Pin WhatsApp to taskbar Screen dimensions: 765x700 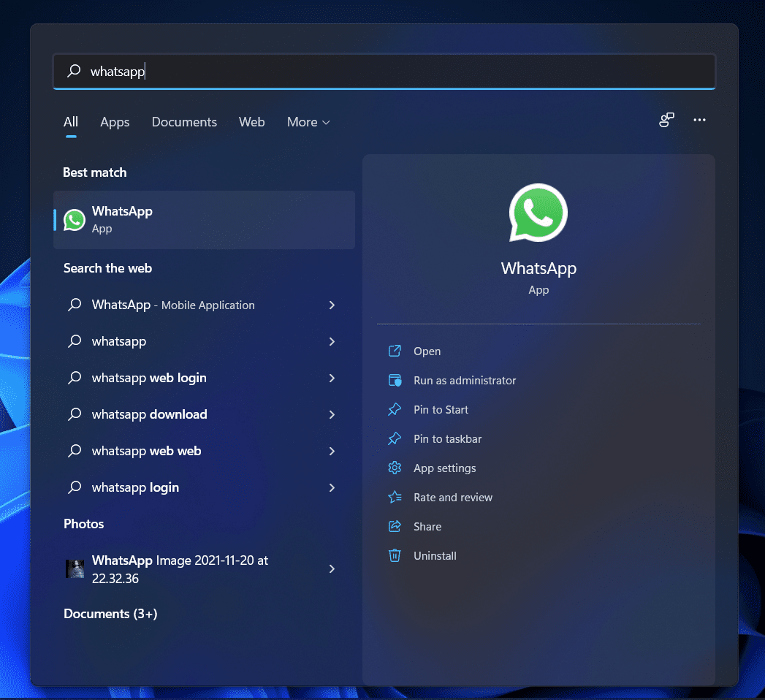447,438
